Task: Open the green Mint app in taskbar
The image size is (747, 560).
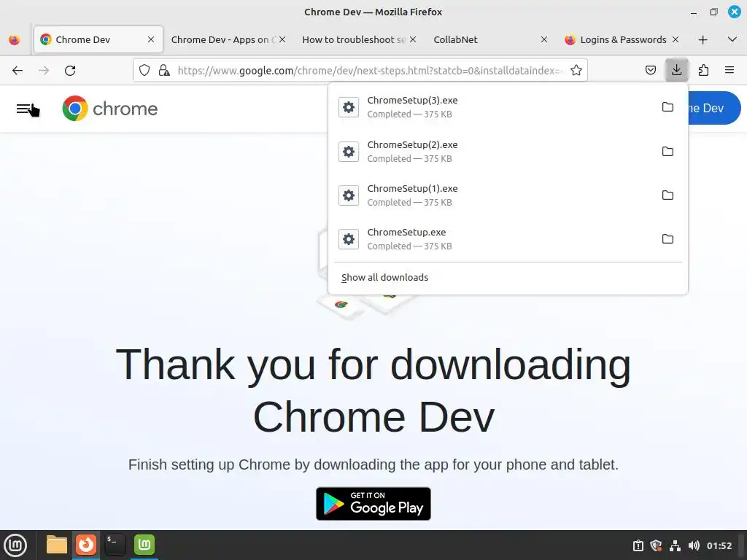Action: (144, 545)
